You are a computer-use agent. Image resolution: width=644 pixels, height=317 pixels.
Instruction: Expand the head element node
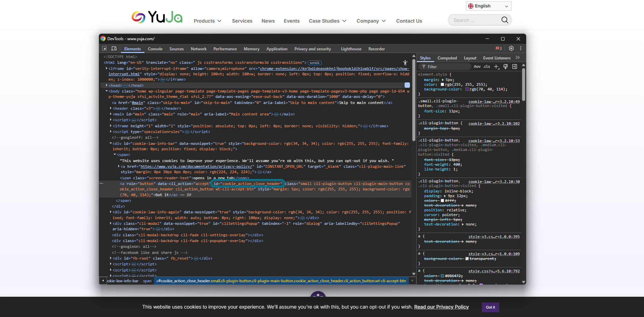click(x=107, y=85)
